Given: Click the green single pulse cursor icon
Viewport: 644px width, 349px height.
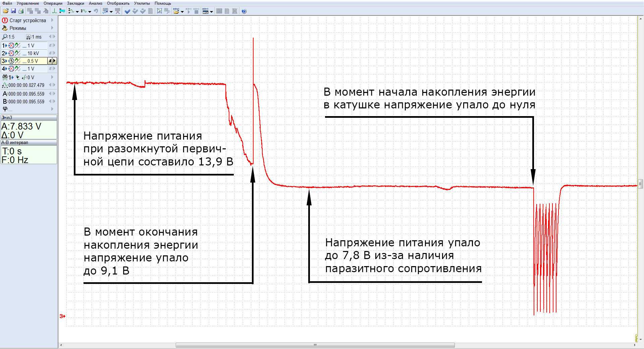Looking at the screenshot, I should [x=54, y=11].
